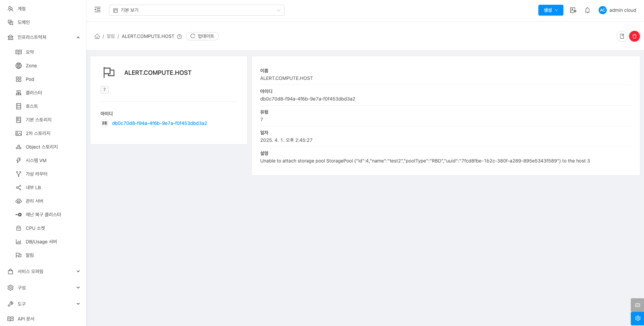Click the alert ID link
This screenshot has width=644, height=326.
point(159,123)
